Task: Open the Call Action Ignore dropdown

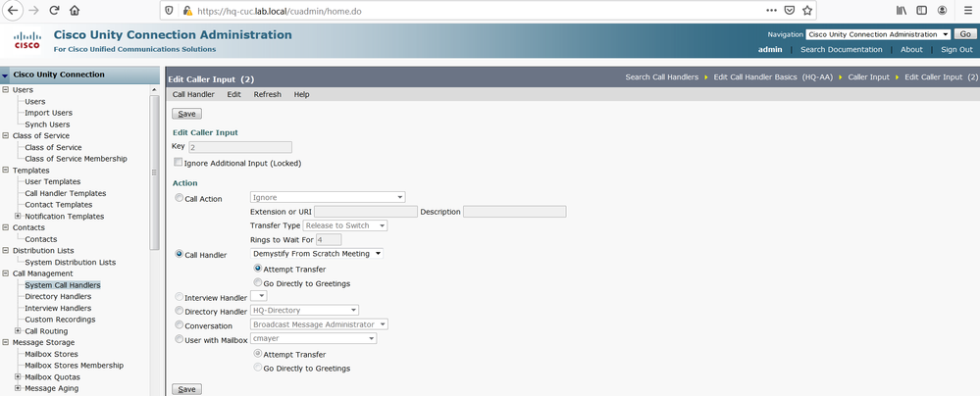Action: (328, 197)
